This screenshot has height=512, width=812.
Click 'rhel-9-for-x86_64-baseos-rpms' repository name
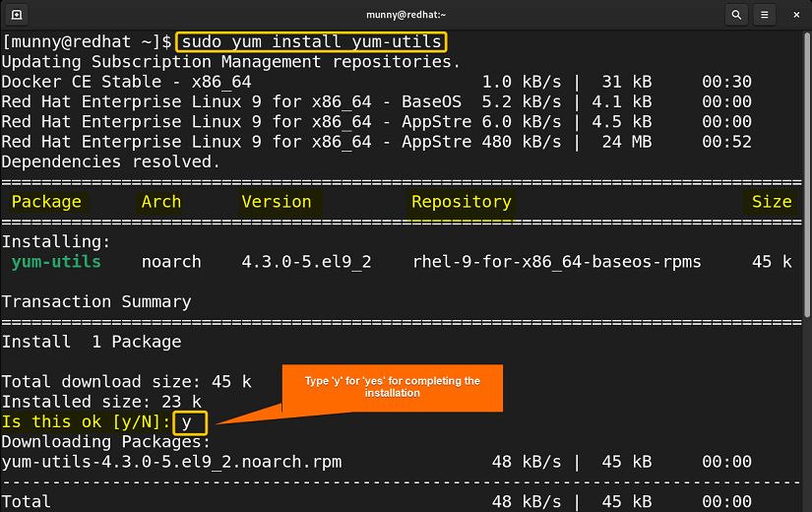[x=557, y=262]
